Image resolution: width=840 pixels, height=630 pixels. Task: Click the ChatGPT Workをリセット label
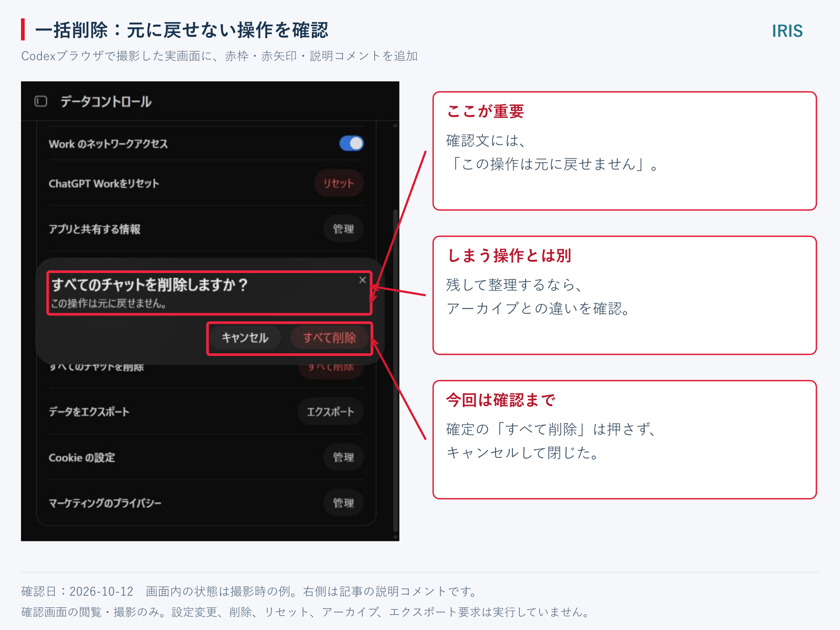104,184
